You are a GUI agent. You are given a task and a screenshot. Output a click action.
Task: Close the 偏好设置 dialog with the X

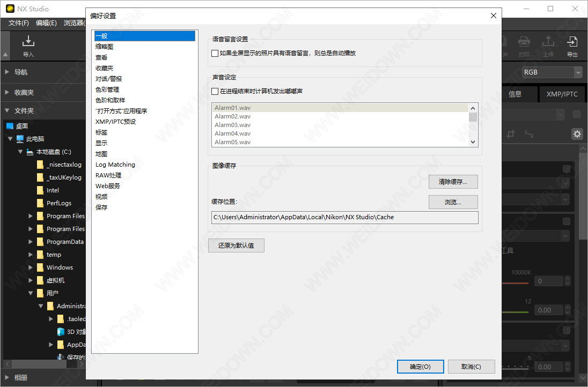coord(494,16)
